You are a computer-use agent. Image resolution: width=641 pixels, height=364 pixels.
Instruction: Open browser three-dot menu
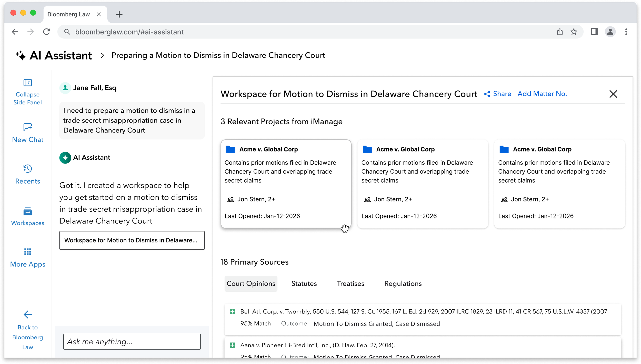626,32
